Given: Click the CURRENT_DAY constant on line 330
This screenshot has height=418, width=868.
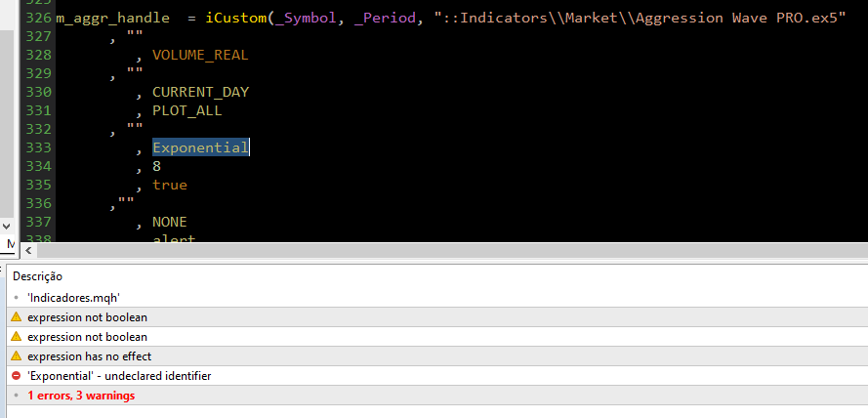Looking at the screenshot, I should coord(200,92).
